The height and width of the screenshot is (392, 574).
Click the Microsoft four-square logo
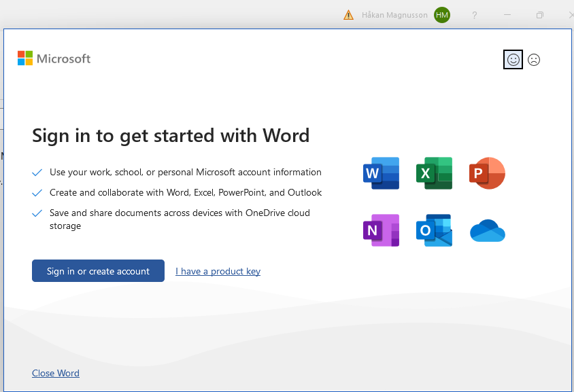pos(25,58)
